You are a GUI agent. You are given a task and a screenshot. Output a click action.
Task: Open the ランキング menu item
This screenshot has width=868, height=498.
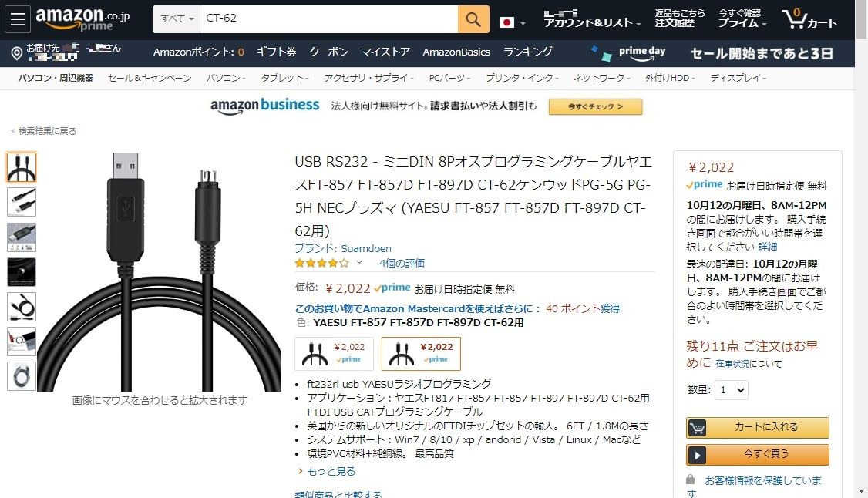pyautogui.click(x=527, y=52)
